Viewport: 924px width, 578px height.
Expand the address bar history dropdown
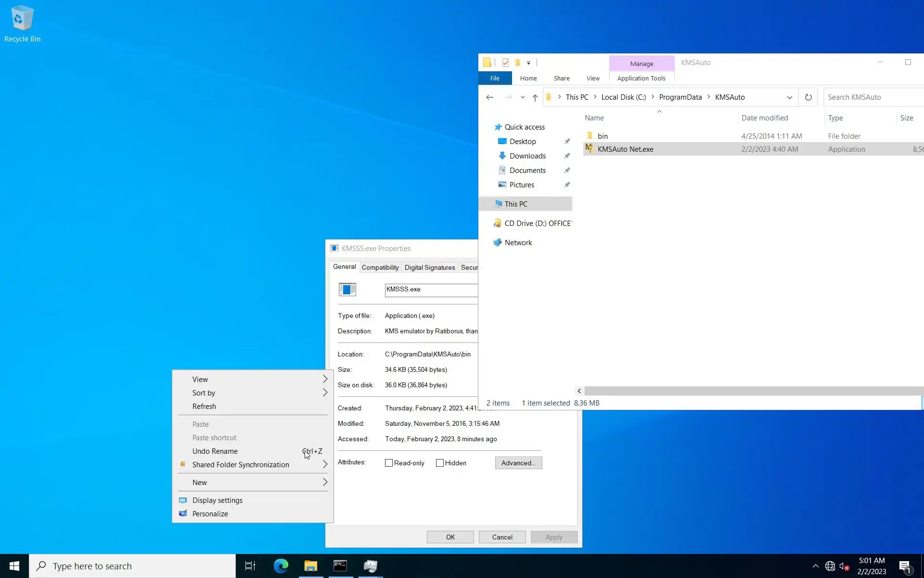789,97
